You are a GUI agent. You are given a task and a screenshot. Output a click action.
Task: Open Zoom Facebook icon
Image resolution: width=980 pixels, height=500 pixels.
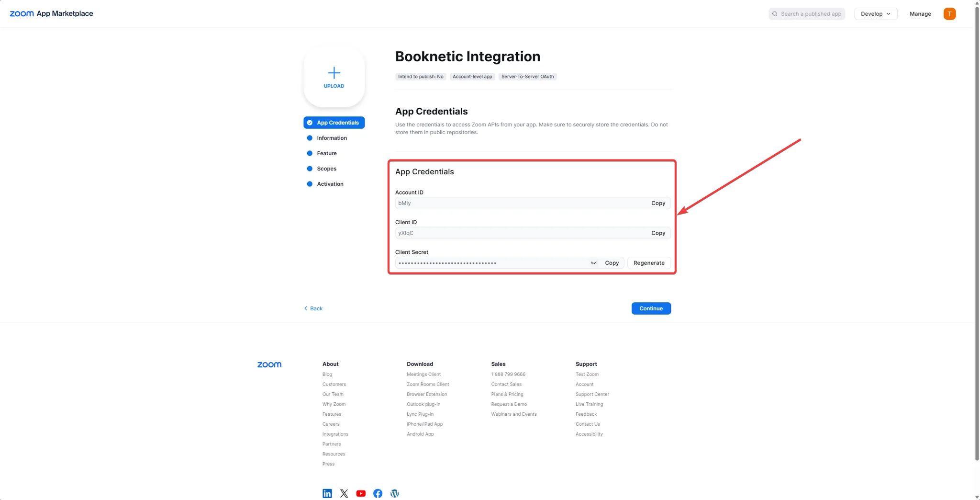click(x=378, y=493)
